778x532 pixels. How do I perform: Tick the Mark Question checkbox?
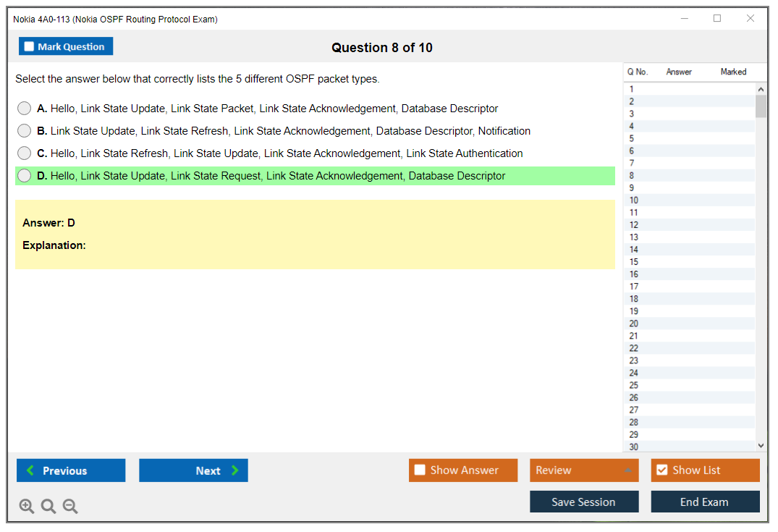coord(30,46)
